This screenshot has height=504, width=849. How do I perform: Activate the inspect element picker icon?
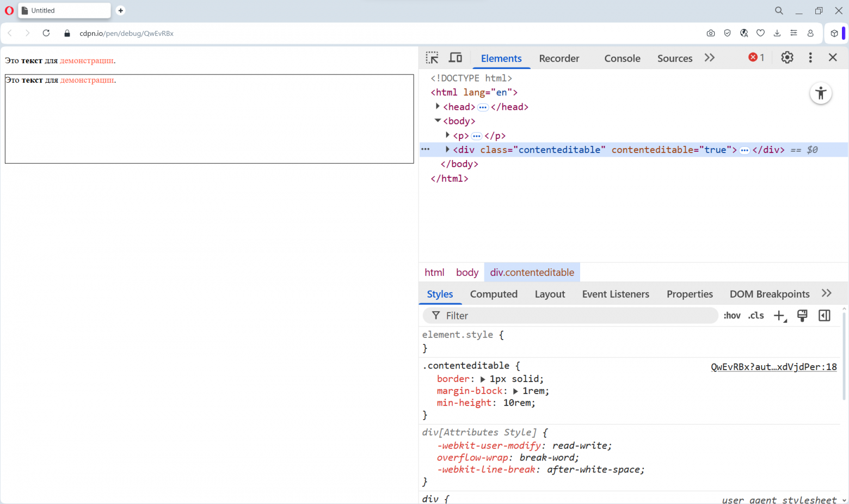tap(432, 58)
